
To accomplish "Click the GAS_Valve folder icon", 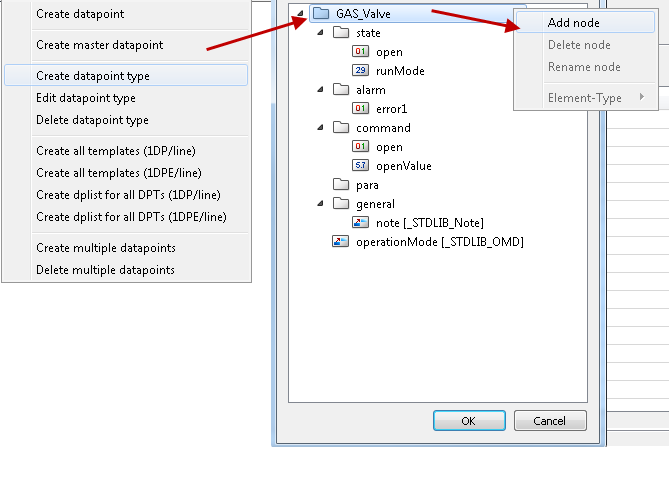I will coord(320,14).
